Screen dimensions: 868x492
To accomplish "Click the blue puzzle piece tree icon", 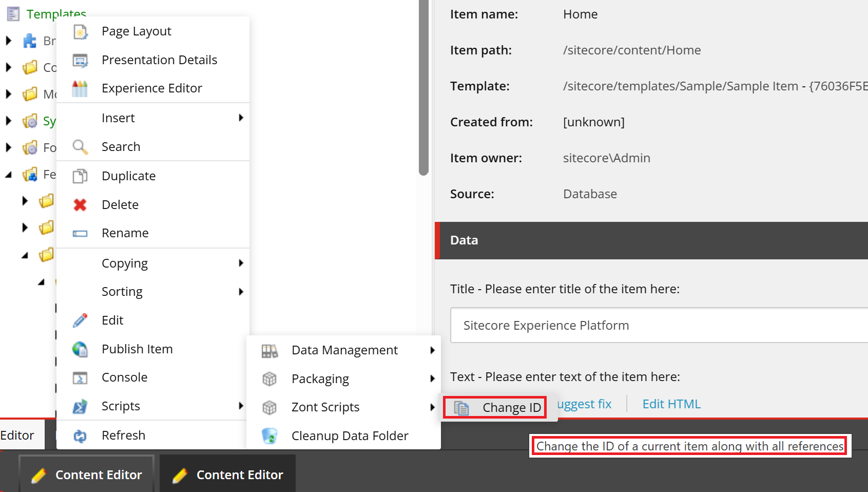I will [30, 41].
